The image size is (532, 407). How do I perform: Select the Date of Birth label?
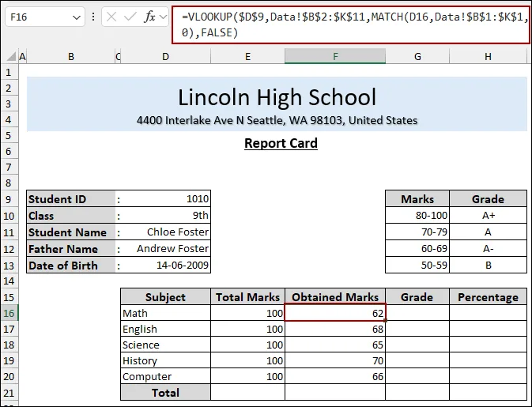click(71, 266)
